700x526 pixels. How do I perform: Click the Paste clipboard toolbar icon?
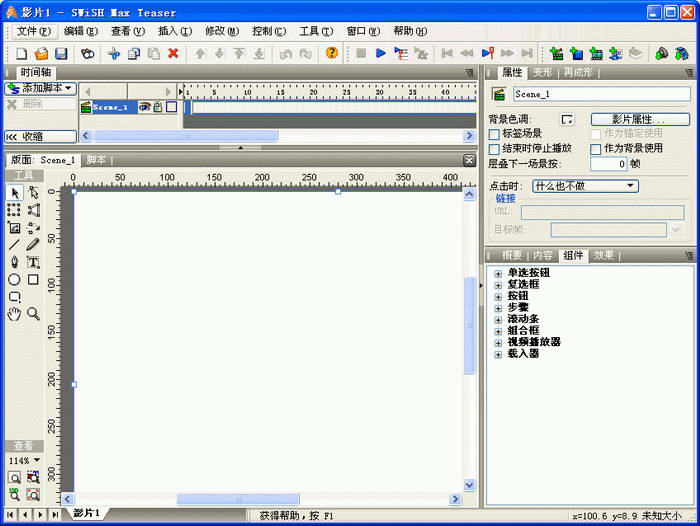(x=154, y=54)
